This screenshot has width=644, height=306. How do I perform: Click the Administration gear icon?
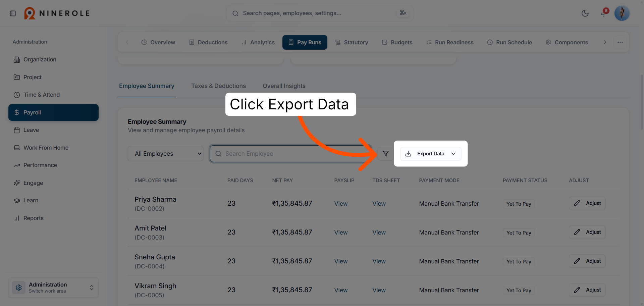pos(19,288)
